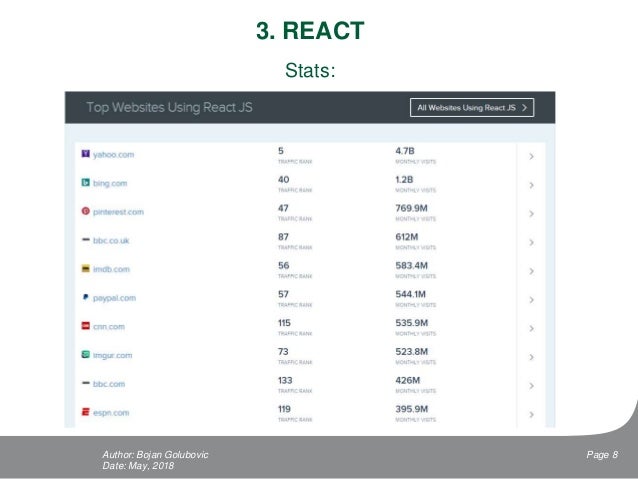This screenshot has width=638, height=479.
Task: Expand the yahoo.com row chevron
Action: [531, 156]
